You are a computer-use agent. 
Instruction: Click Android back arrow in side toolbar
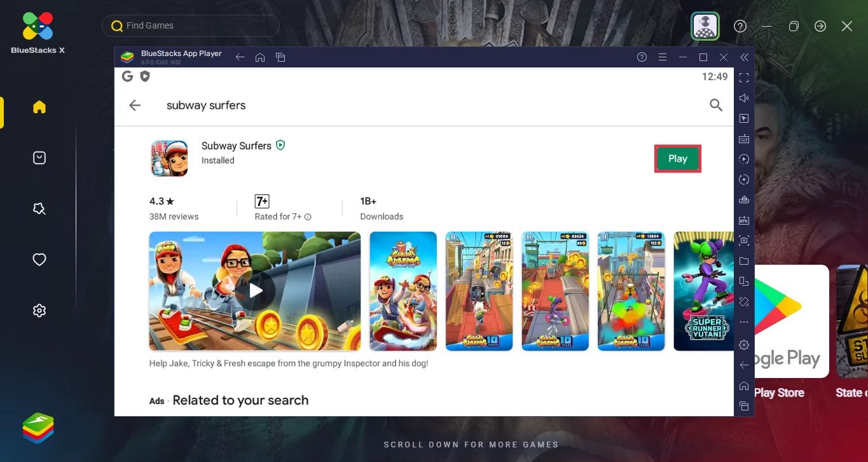coord(744,365)
